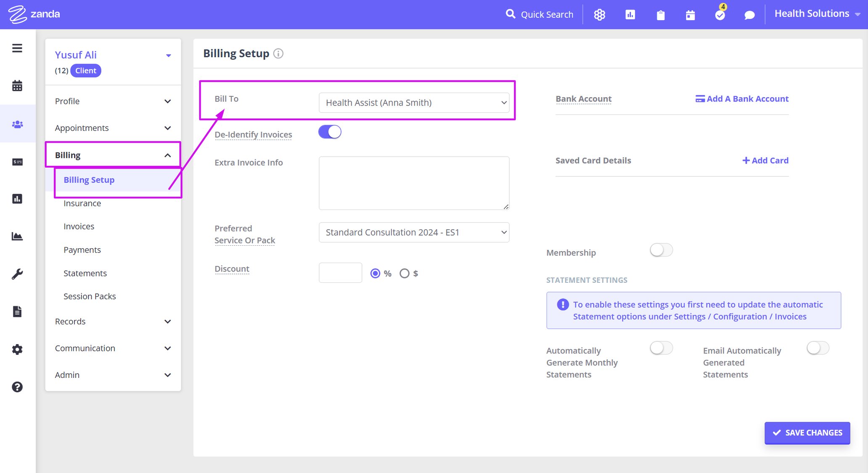Toggle De-Identify Invoices off

[x=330, y=132]
